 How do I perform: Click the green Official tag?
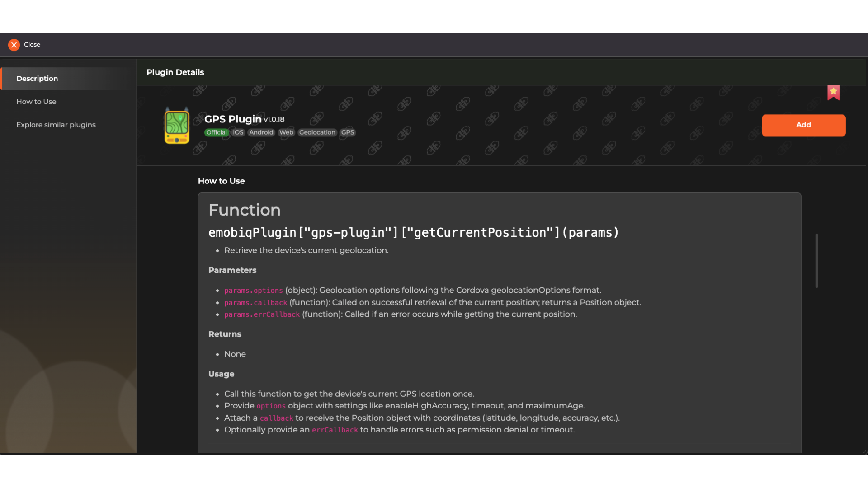[217, 132]
